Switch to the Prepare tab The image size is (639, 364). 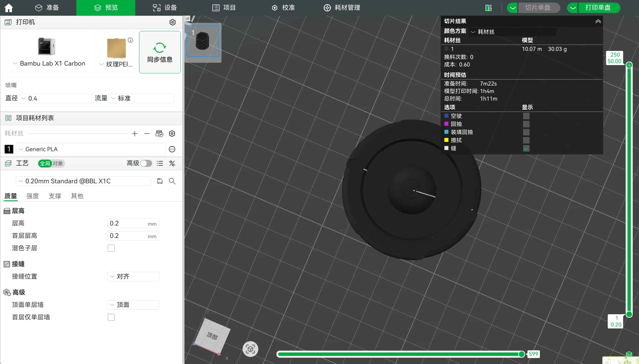[x=47, y=8]
